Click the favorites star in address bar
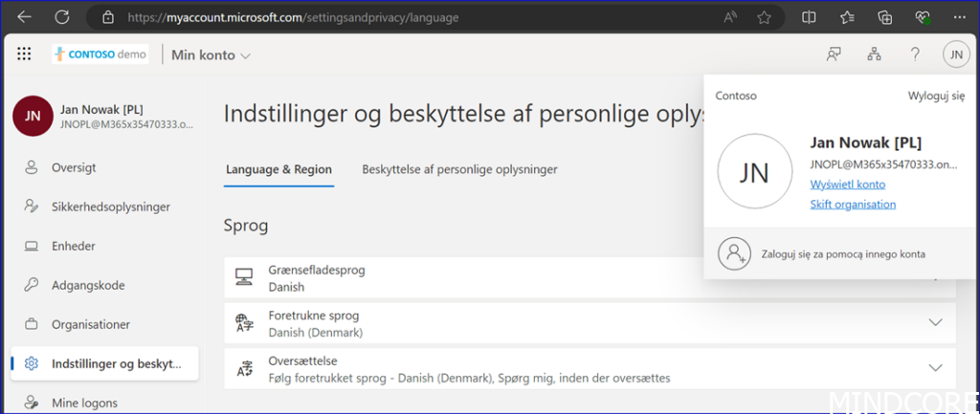980x414 pixels. coord(764,17)
